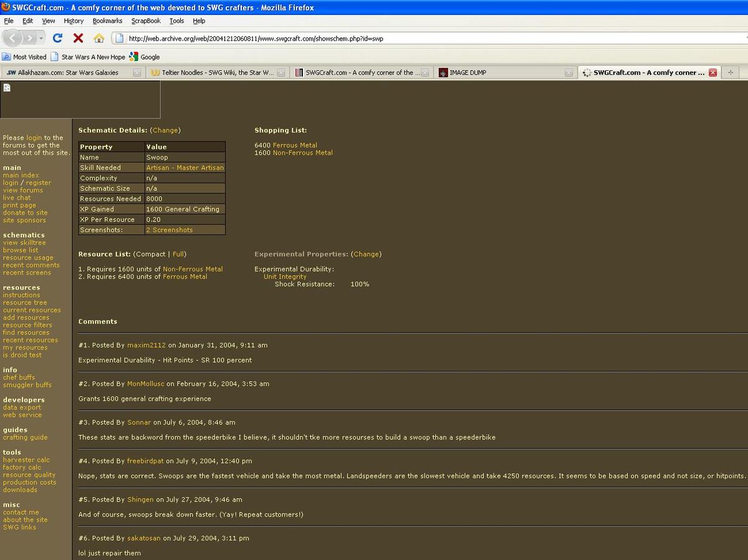748x560 pixels.
Task: Switch to the IMAGE DUMP tab
Action: 467,72
